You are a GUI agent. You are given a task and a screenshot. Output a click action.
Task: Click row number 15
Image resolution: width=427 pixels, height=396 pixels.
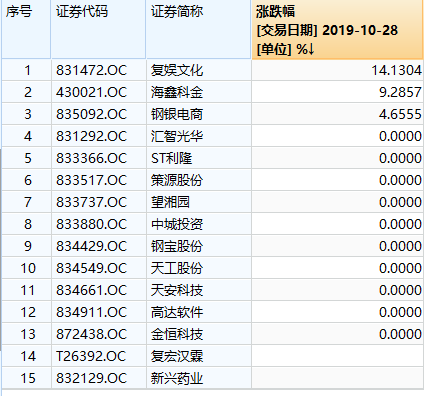28,378
